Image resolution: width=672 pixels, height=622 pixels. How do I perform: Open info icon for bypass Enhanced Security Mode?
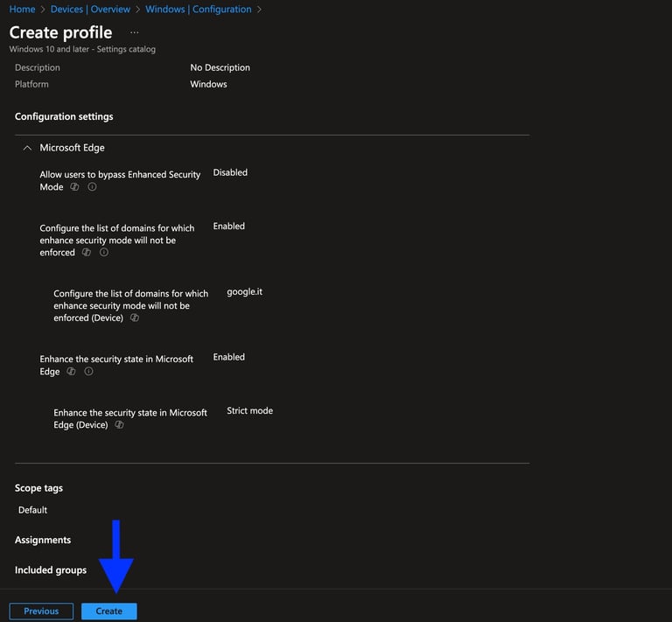(92, 186)
